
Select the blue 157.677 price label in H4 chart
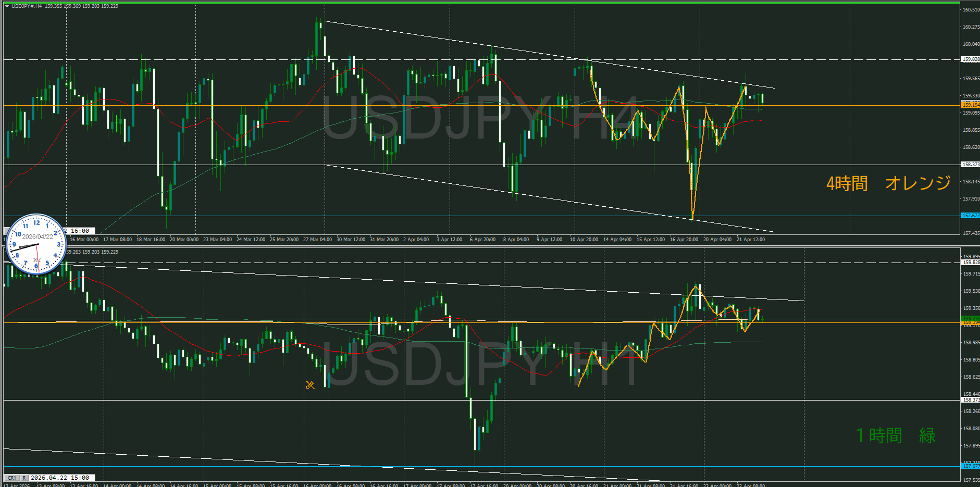970,215
